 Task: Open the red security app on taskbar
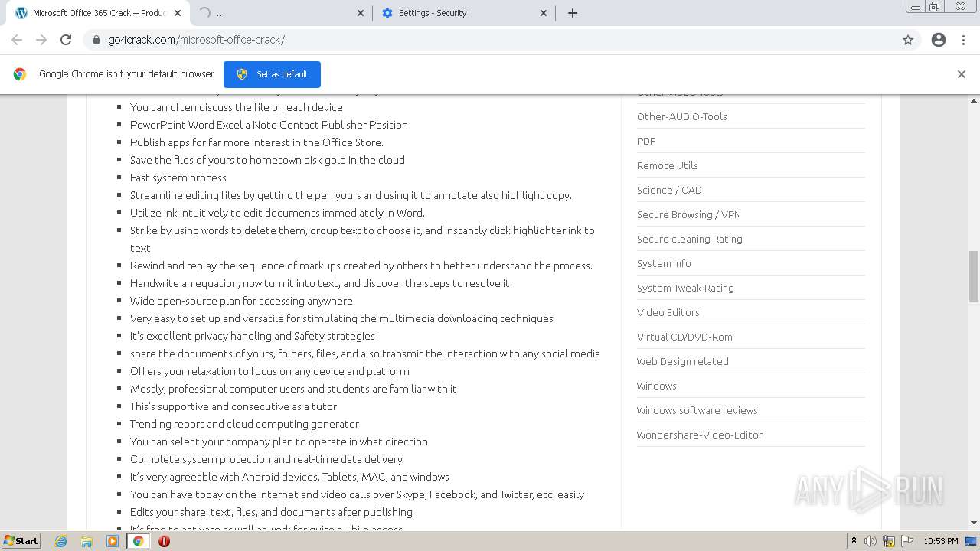tap(164, 541)
